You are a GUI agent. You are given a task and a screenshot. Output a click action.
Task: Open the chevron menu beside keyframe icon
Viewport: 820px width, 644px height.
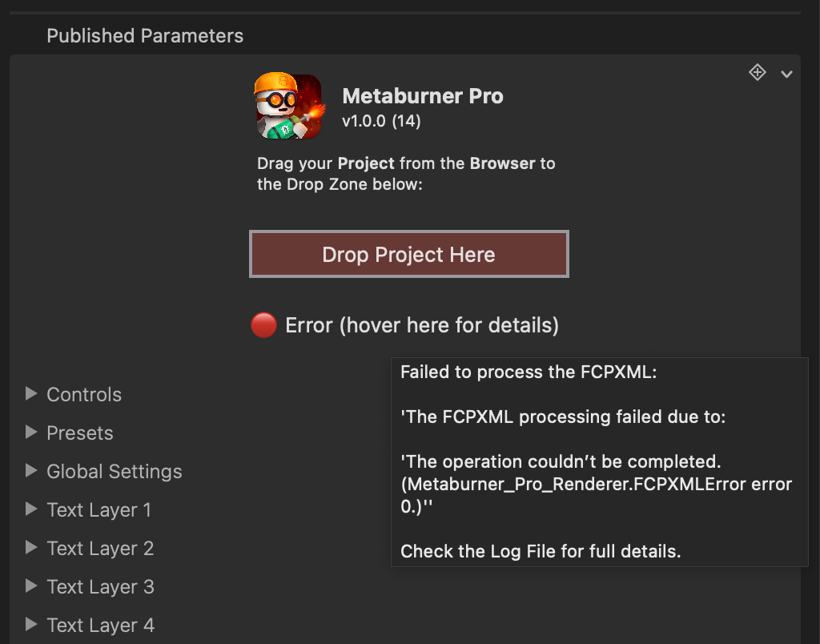[x=787, y=74]
